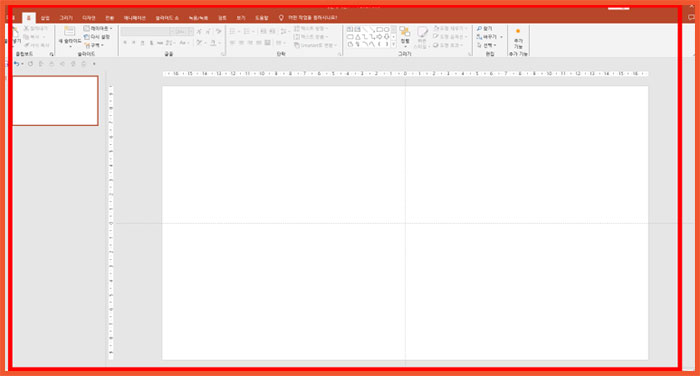The height and width of the screenshot is (376, 700).
Task: Open the text direction dropdown
Action: 312,29
